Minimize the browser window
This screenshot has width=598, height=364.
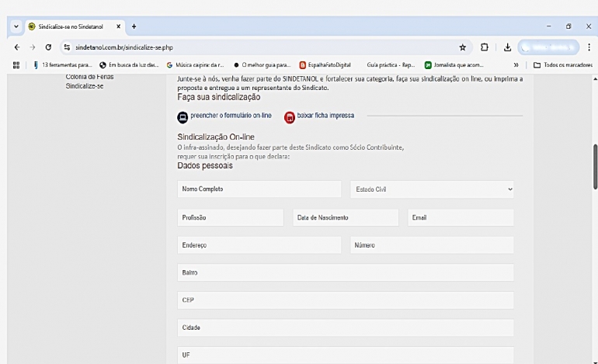[x=549, y=26]
